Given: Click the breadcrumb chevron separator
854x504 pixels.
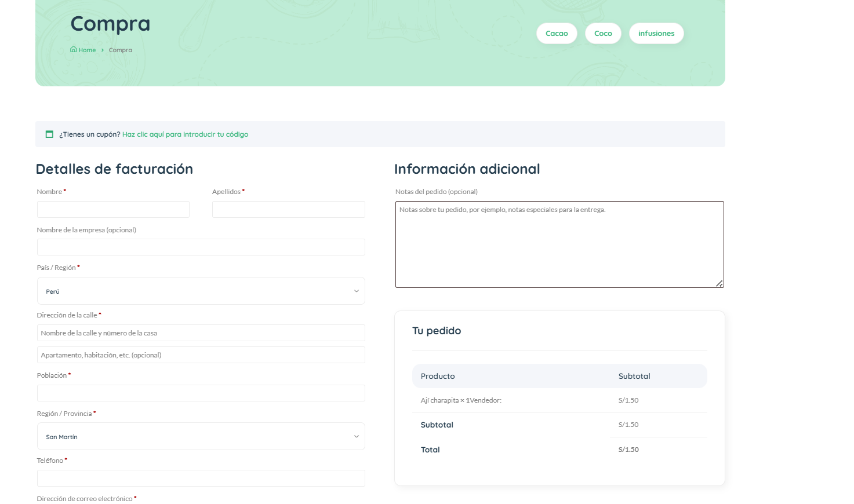Looking at the screenshot, I should click(x=103, y=50).
